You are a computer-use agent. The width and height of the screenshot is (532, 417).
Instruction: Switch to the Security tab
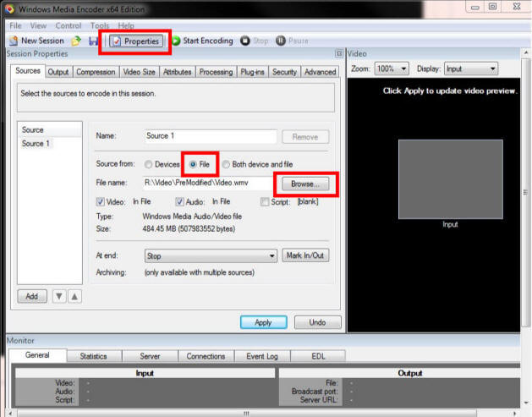point(284,72)
